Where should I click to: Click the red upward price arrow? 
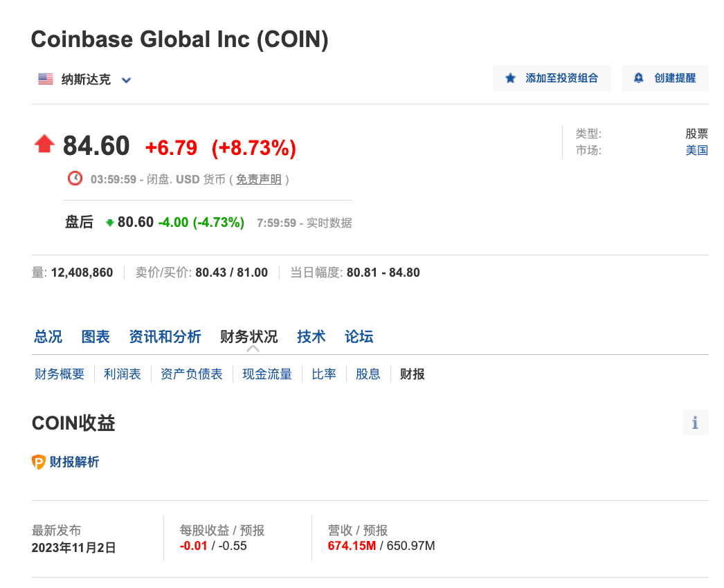44,143
